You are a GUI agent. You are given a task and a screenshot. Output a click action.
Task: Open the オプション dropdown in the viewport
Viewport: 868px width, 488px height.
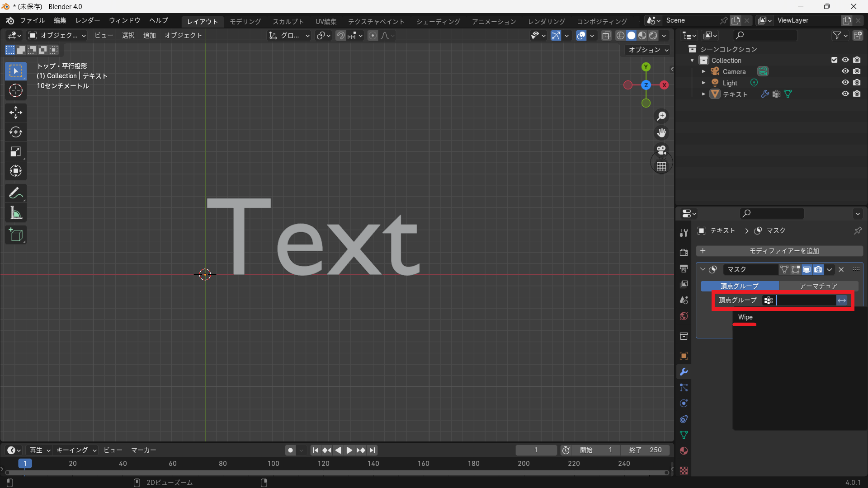point(648,50)
